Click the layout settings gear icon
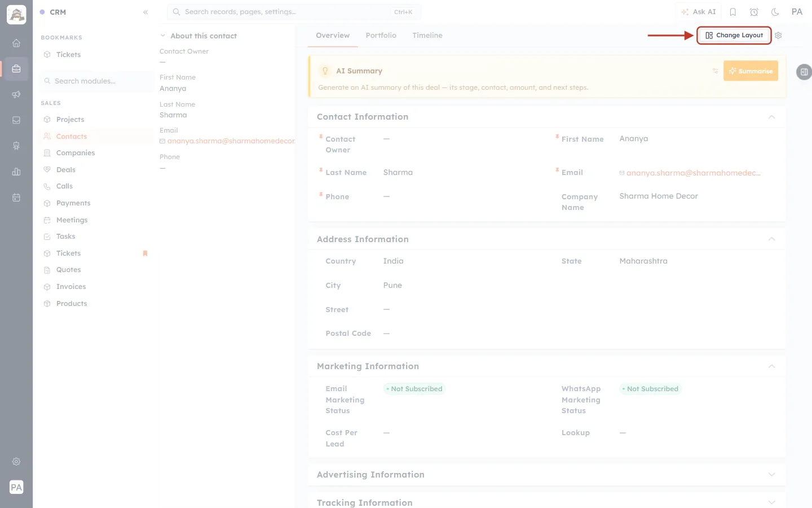812x508 pixels. point(778,35)
